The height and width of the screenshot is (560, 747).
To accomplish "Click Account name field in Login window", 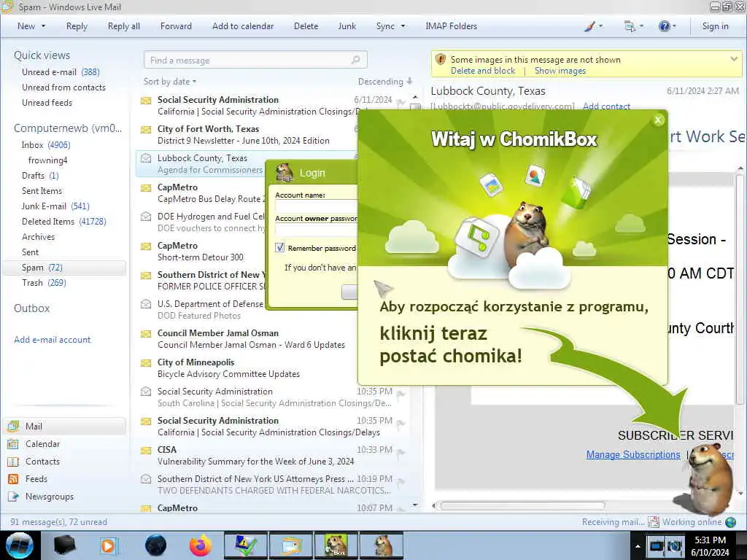I will pos(316,206).
